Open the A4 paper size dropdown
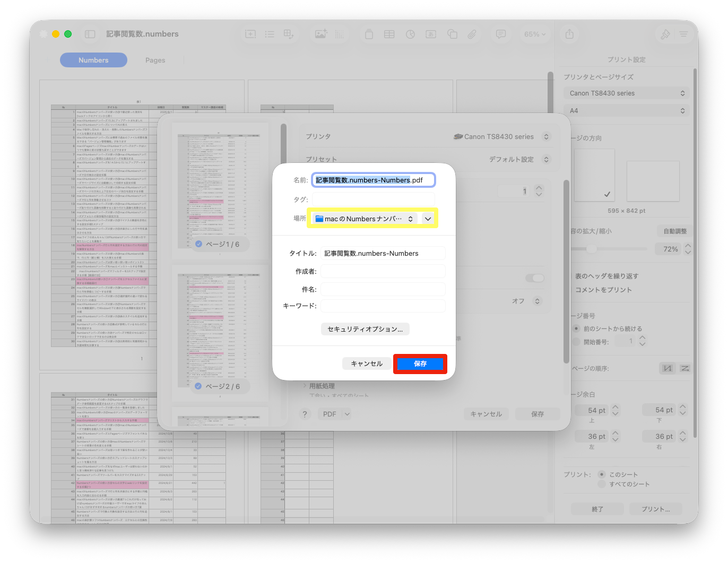Image resolution: width=728 pixels, height=563 pixels. coord(627,111)
